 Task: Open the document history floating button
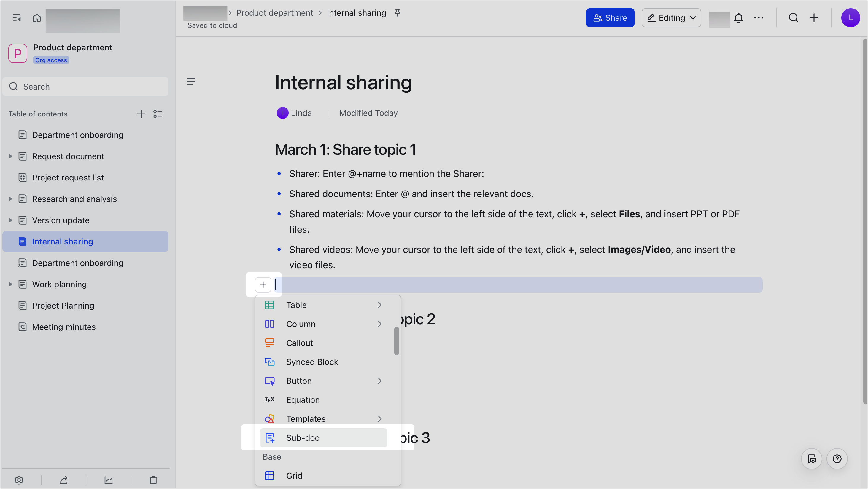pyautogui.click(x=812, y=459)
